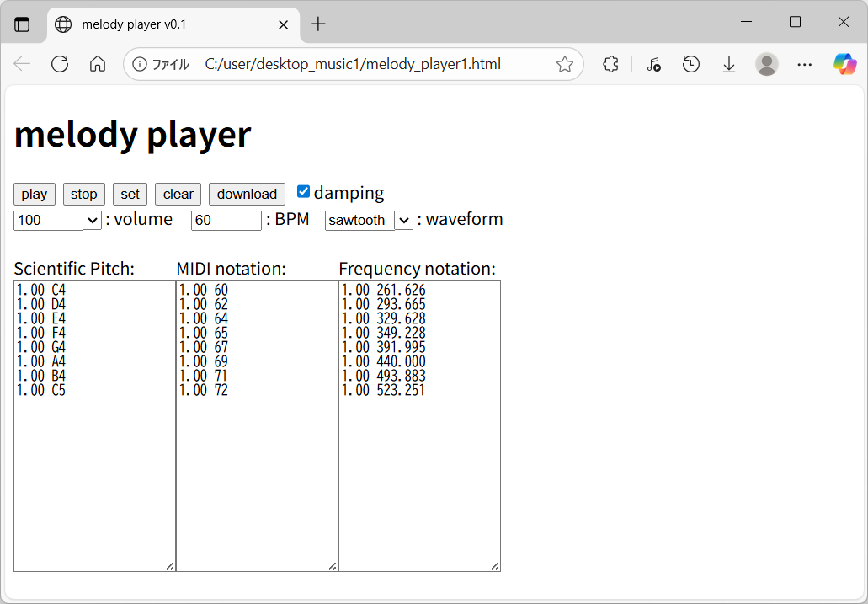Click the browser refresh icon
Viewport: 868px width, 604px height.
pyautogui.click(x=60, y=64)
